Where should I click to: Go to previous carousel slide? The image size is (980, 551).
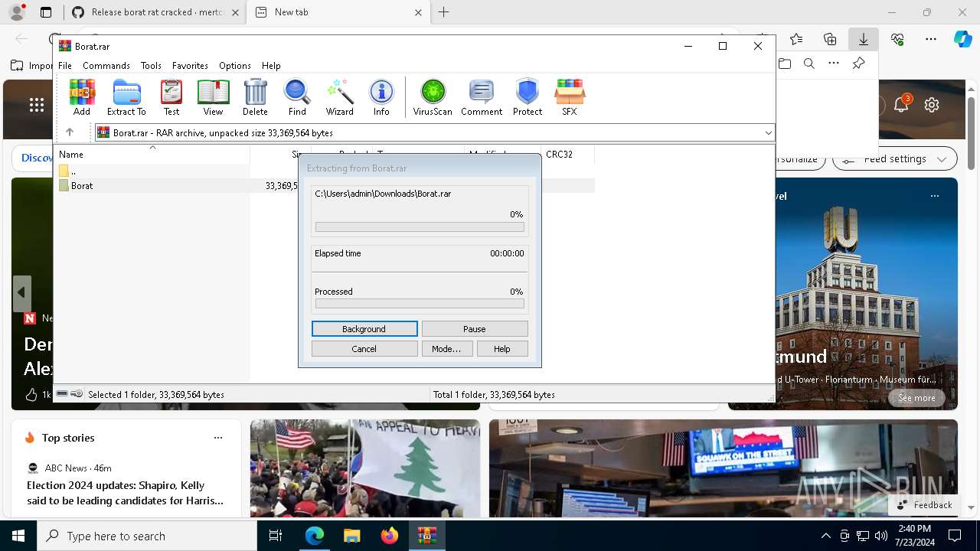21,292
